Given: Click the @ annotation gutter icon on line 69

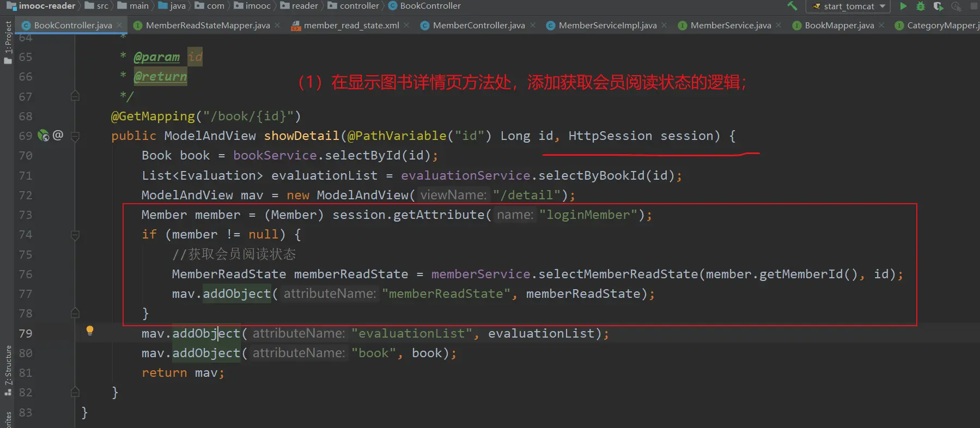Looking at the screenshot, I should coord(58,134).
